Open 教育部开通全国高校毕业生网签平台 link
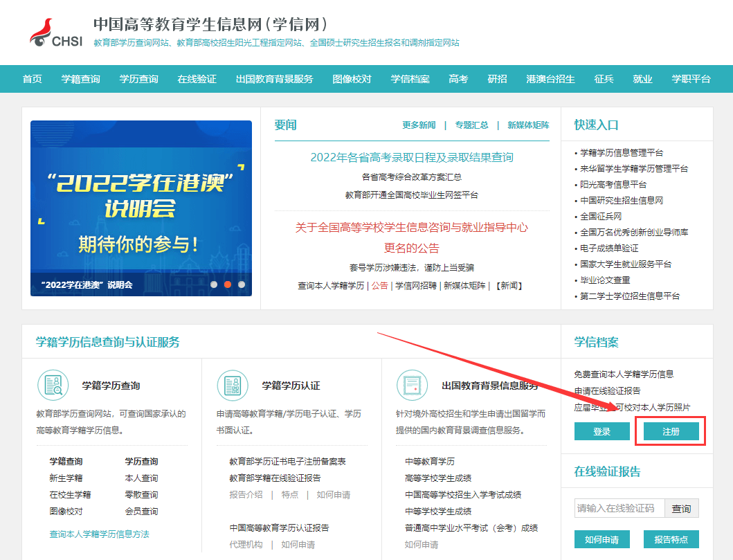This screenshot has width=733, height=560. point(412,195)
